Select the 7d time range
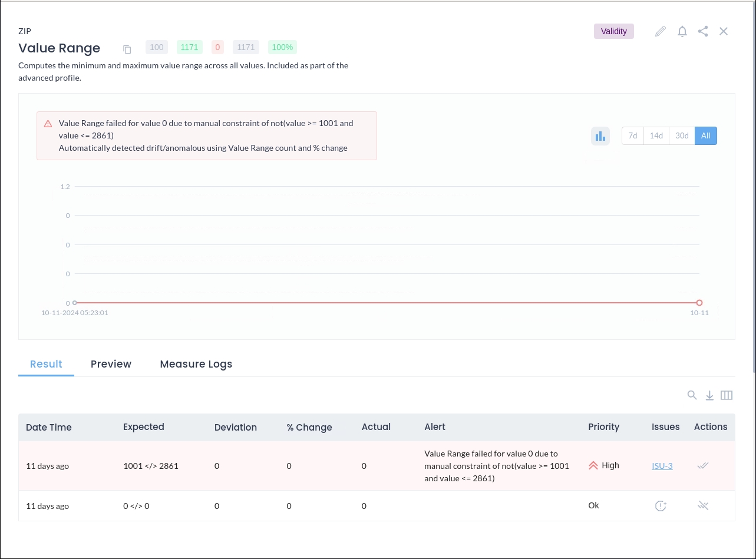Viewport: 756px width, 559px height. [632, 136]
